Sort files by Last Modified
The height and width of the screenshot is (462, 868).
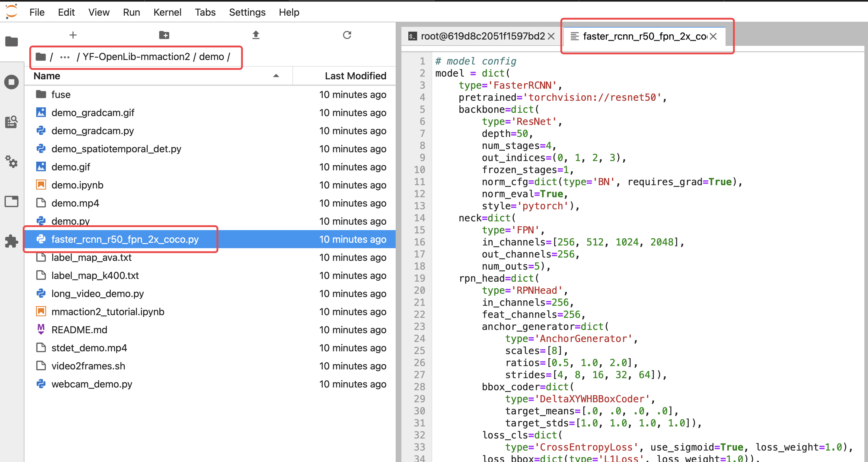[355, 76]
